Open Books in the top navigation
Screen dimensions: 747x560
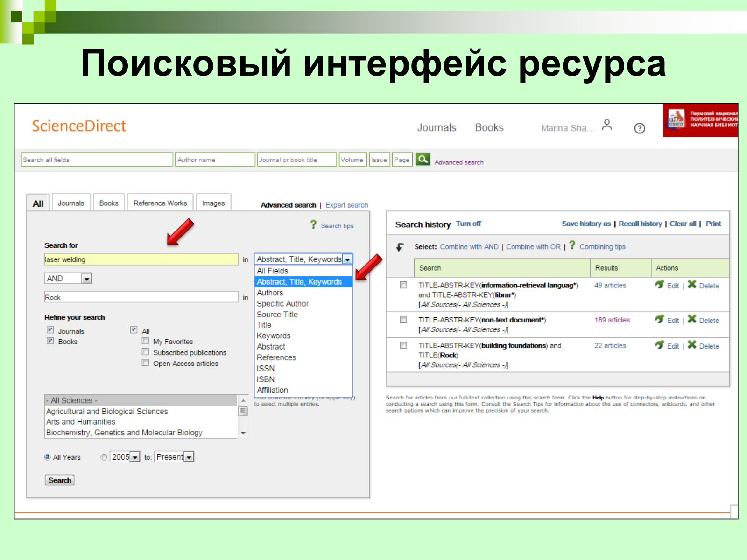pyautogui.click(x=489, y=128)
